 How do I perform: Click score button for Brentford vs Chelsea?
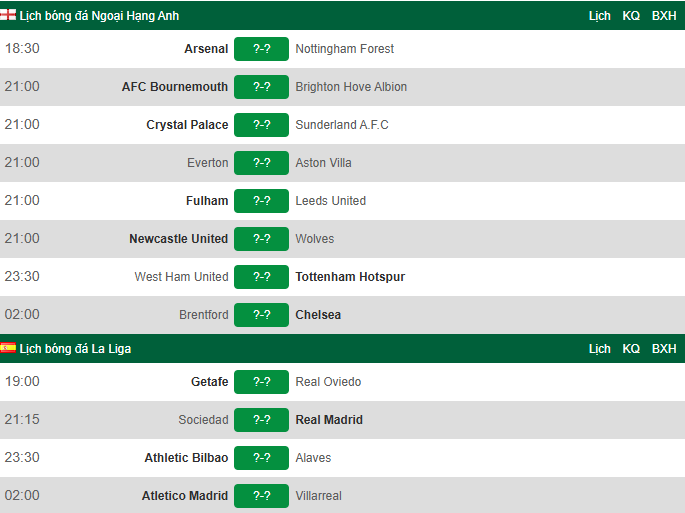tap(261, 315)
